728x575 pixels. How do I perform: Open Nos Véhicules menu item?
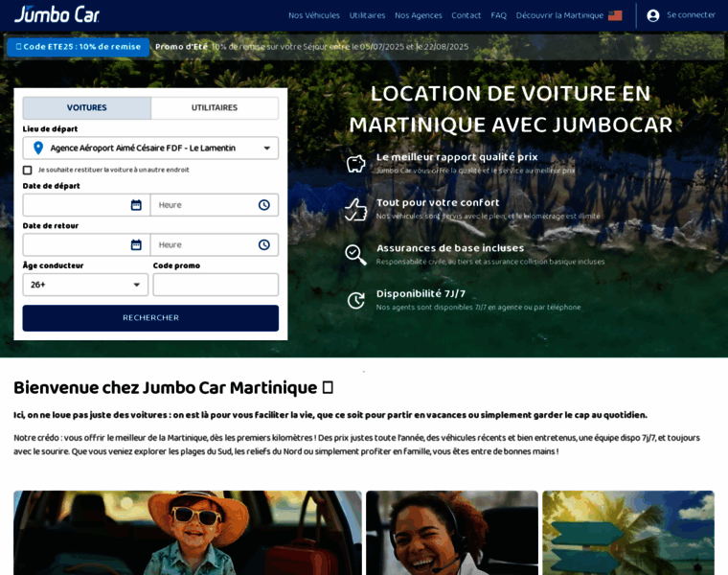point(314,15)
